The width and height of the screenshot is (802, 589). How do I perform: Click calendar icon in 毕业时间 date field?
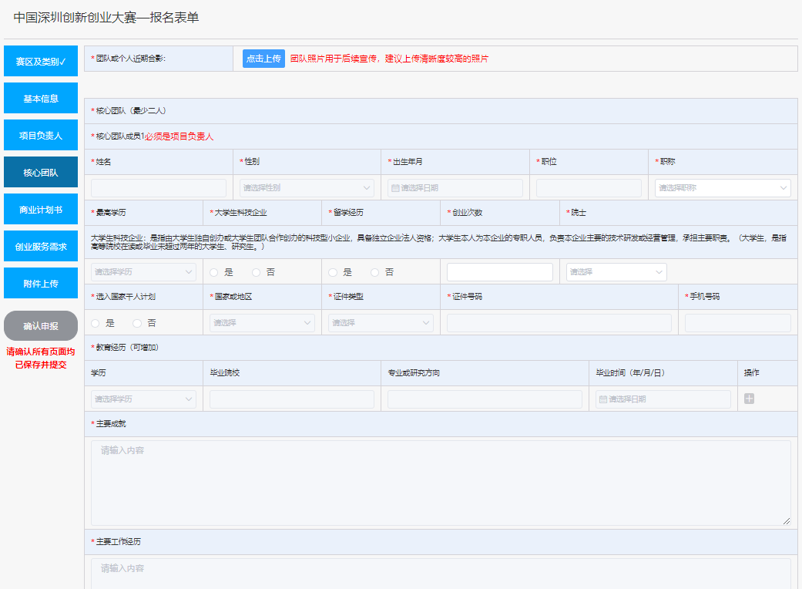pyautogui.click(x=603, y=399)
